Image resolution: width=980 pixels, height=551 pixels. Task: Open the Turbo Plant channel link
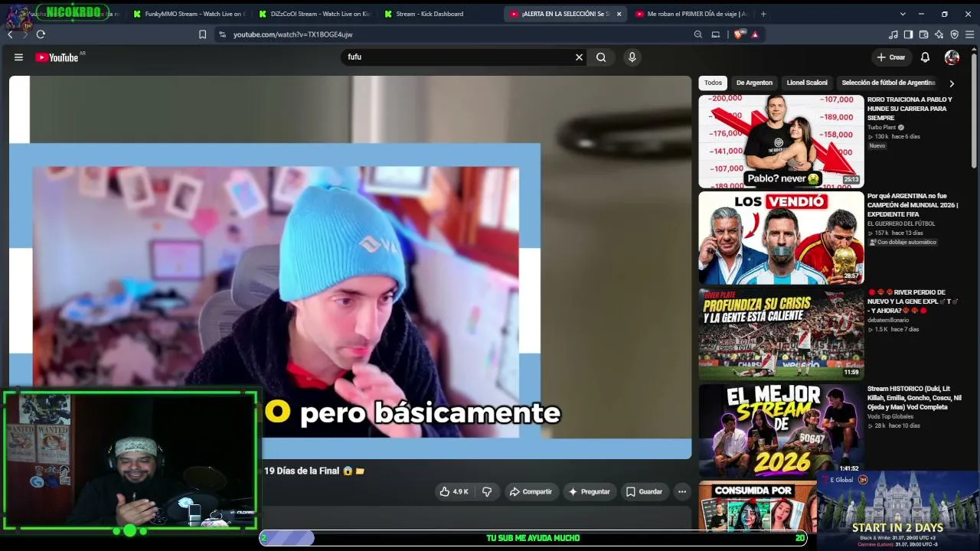click(x=882, y=128)
